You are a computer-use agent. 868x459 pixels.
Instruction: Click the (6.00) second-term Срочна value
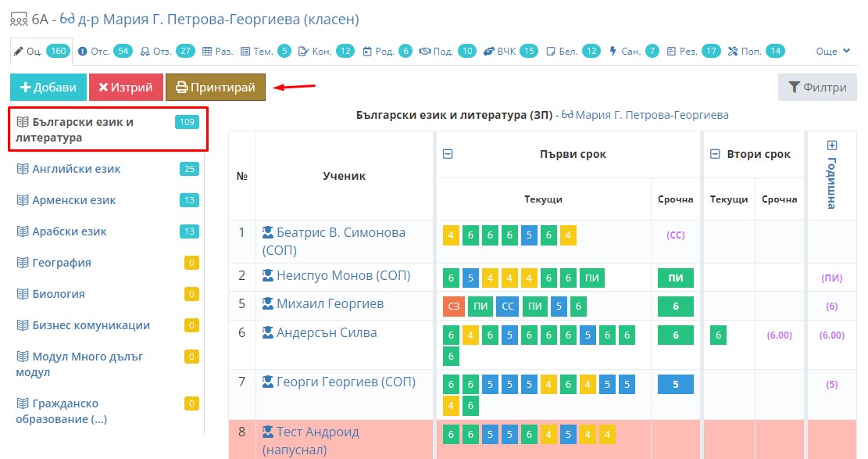780,335
